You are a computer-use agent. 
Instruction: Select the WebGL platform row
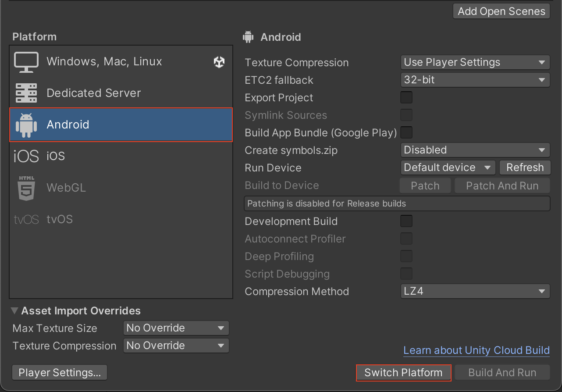coord(121,188)
